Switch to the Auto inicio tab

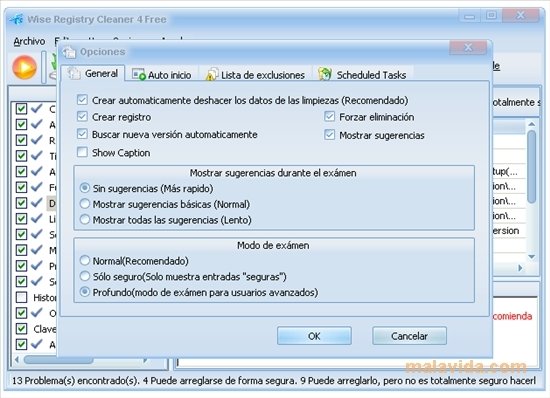point(162,75)
